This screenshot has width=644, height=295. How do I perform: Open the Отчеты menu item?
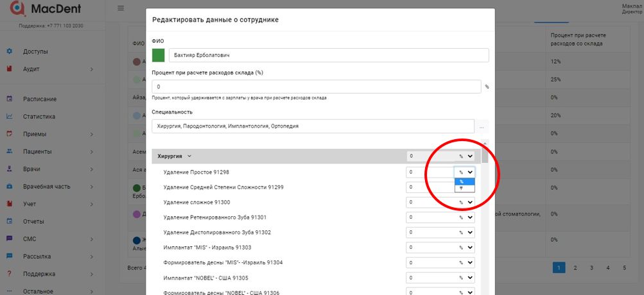(33, 221)
